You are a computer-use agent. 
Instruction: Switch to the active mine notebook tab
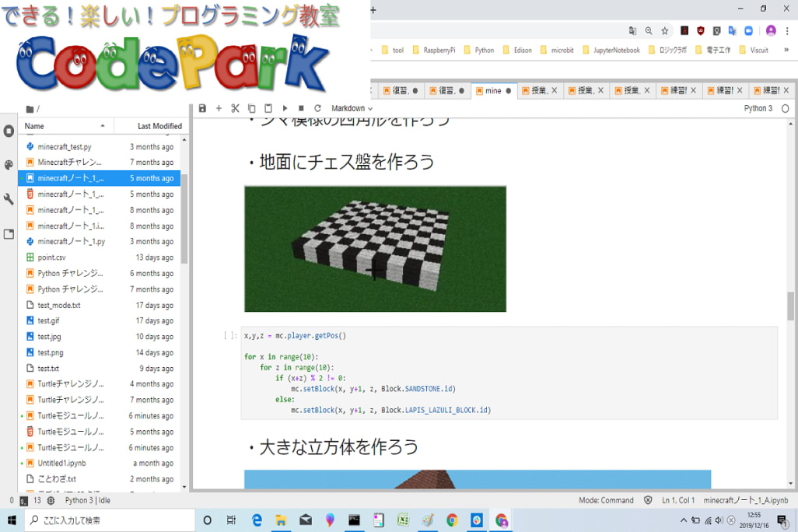pos(493,90)
